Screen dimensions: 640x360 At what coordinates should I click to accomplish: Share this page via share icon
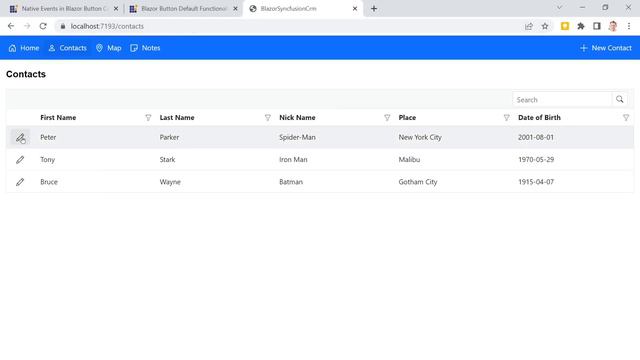coord(529,26)
